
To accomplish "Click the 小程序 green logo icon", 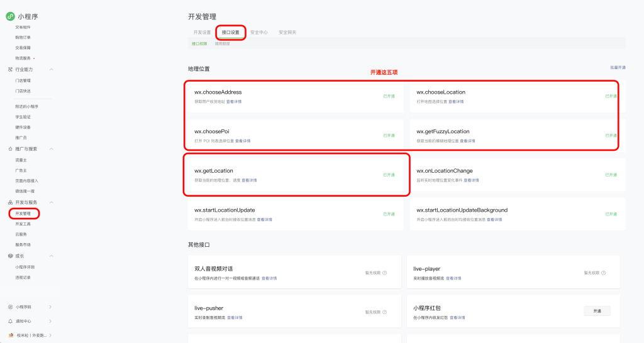I will click(x=10, y=16).
